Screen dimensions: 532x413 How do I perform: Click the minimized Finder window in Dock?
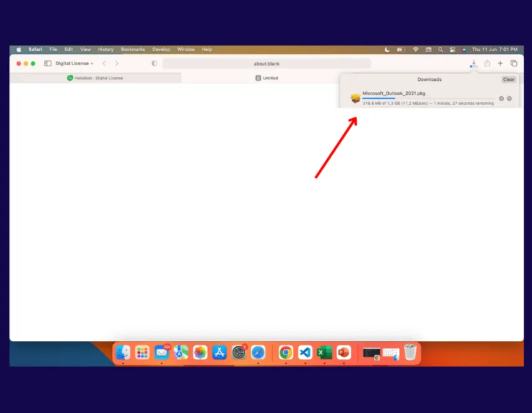click(x=391, y=354)
